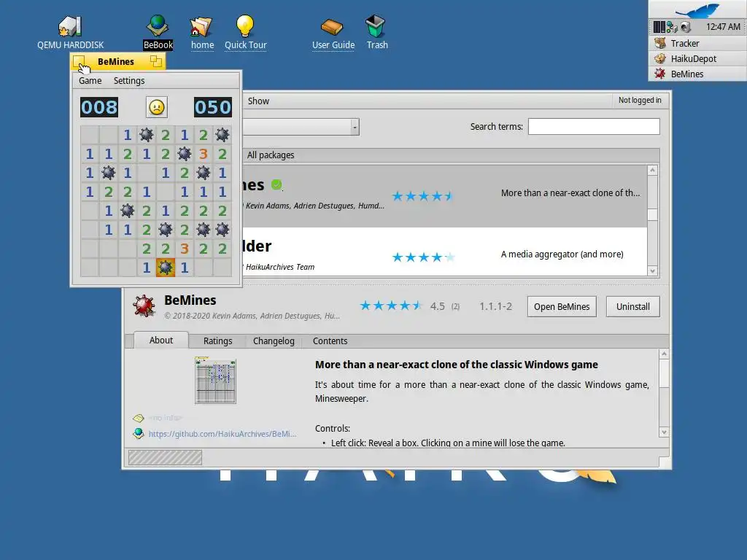Select the media aggregator package row
This screenshot has width=747, height=560.
[445, 252]
